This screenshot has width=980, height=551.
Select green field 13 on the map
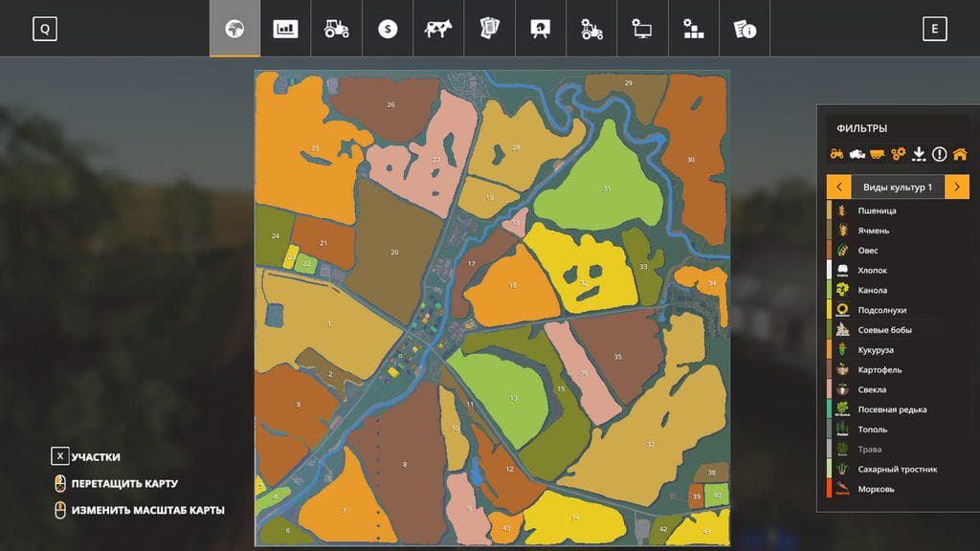click(x=503, y=397)
